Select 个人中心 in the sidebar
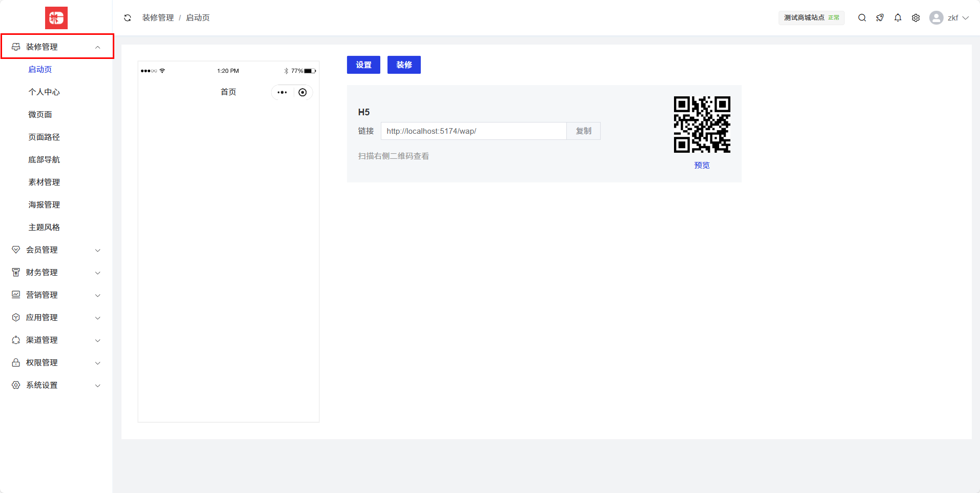980x493 pixels. coord(44,92)
